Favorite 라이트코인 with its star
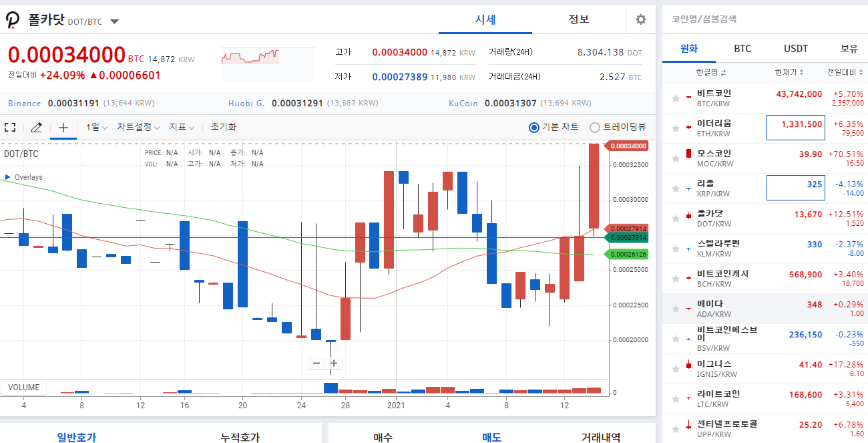868x443 pixels. tap(676, 399)
